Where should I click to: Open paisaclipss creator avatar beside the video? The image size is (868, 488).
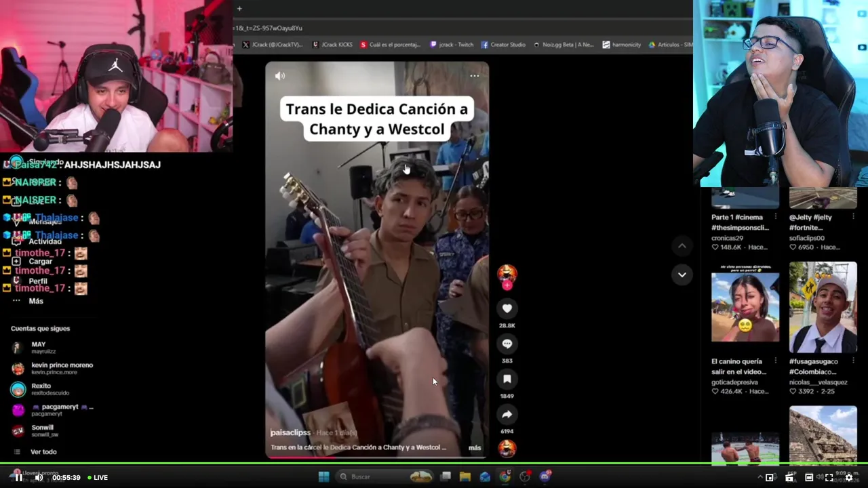tap(507, 272)
